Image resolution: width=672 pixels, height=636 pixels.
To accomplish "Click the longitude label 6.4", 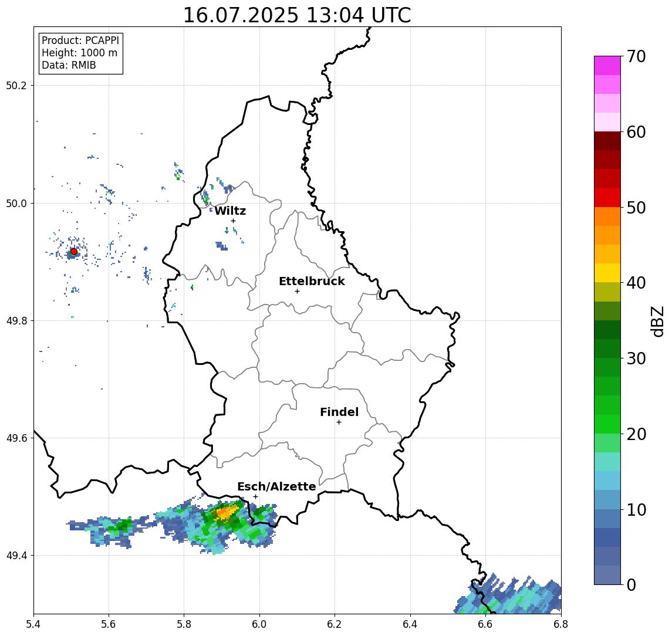I will pos(410,624).
